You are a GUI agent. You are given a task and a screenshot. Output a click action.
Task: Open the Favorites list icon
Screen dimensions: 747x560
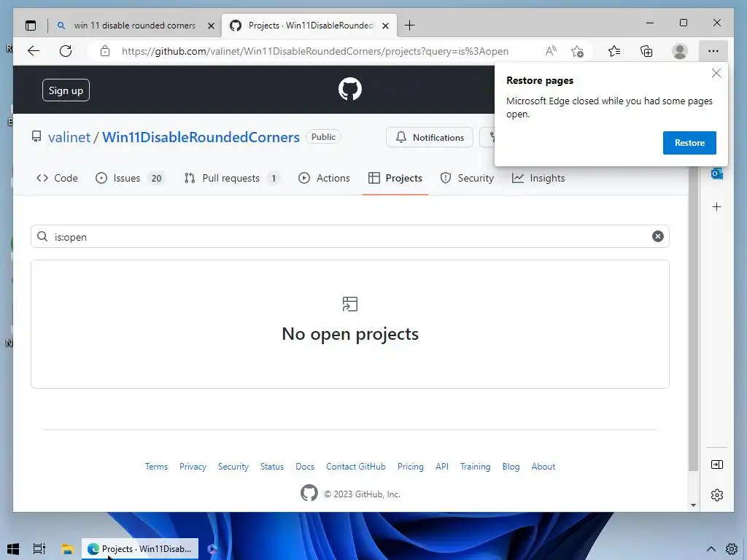coord(614,51)
